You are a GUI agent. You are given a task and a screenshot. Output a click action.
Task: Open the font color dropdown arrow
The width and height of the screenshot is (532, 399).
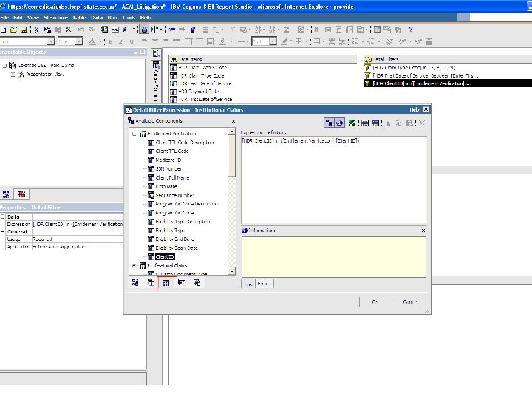coord(100,41)
